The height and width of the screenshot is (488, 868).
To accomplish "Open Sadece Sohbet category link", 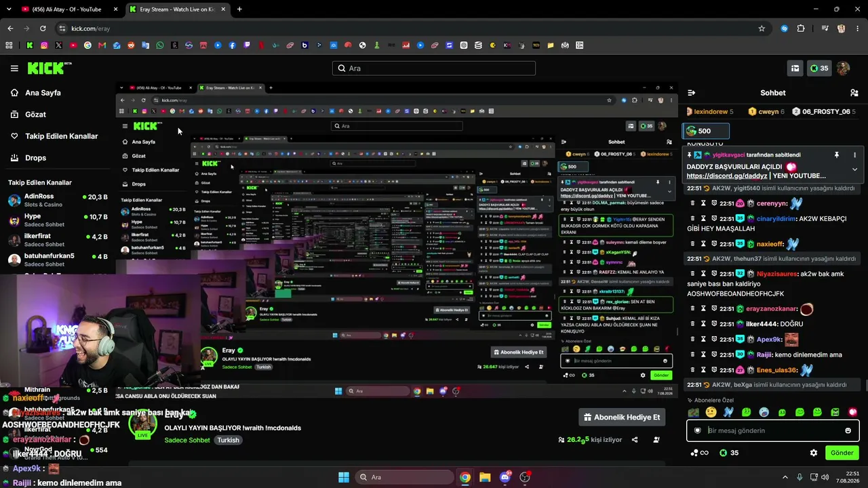I will coord(187,440).
